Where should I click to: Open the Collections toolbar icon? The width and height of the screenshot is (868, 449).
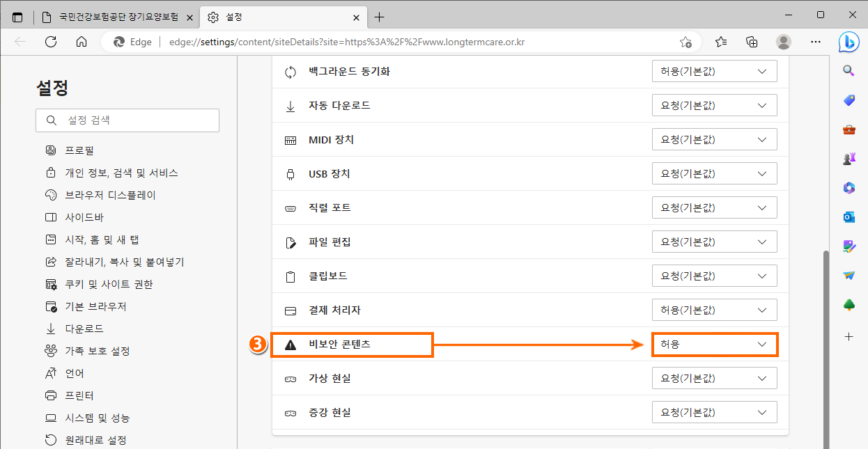tap(752, 42)
